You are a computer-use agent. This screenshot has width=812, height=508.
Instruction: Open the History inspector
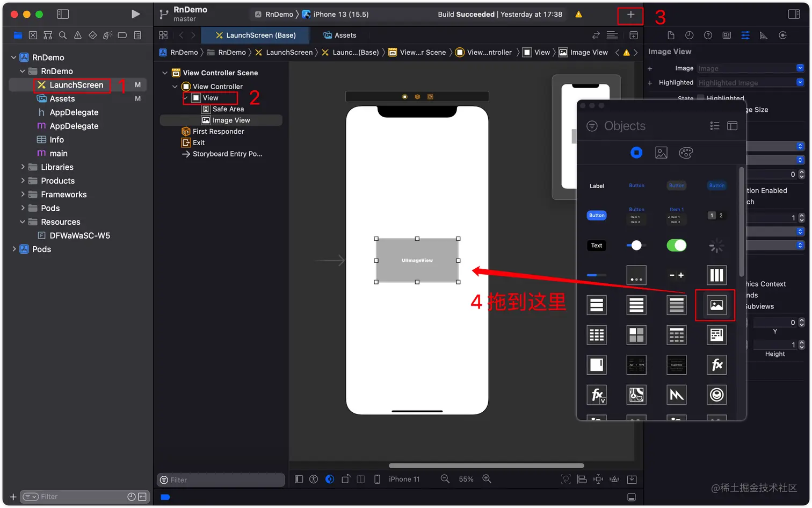[690, 35]
